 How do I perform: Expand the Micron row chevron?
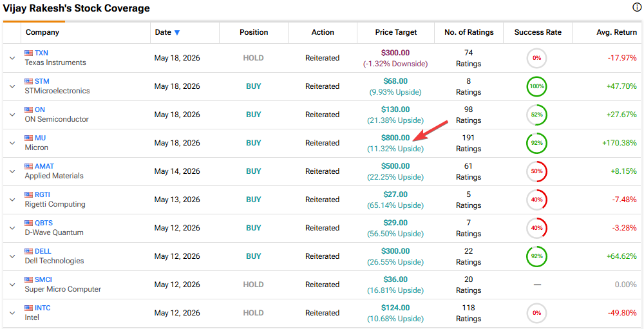click(x=12, y=143)
